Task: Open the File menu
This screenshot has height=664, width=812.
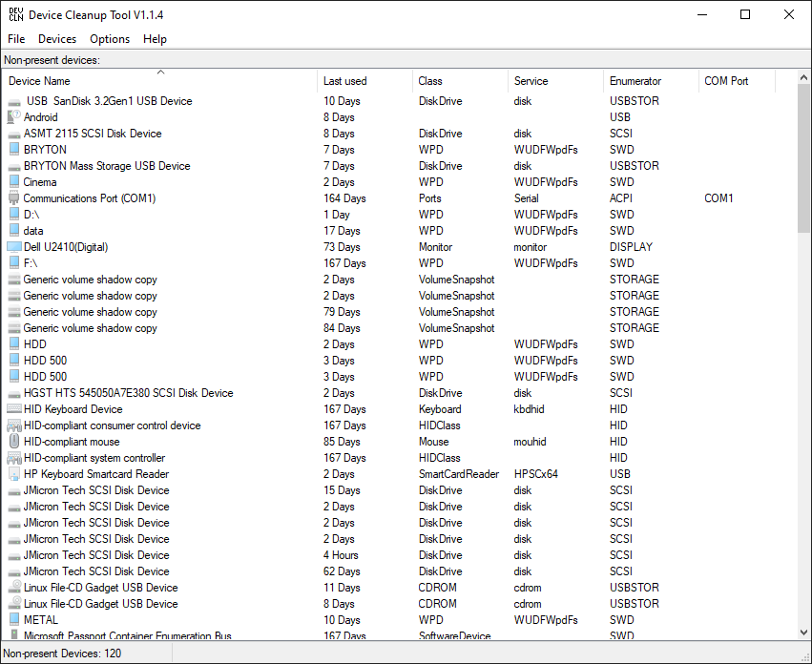Action: [16, 39]
